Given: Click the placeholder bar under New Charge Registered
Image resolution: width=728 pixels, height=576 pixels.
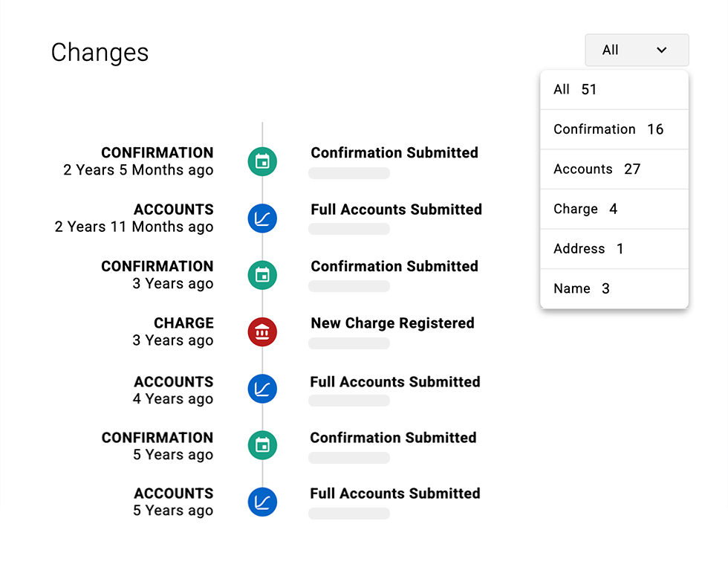Looking at the screenshot, I should pyautogui.click(x=348, y=343).
